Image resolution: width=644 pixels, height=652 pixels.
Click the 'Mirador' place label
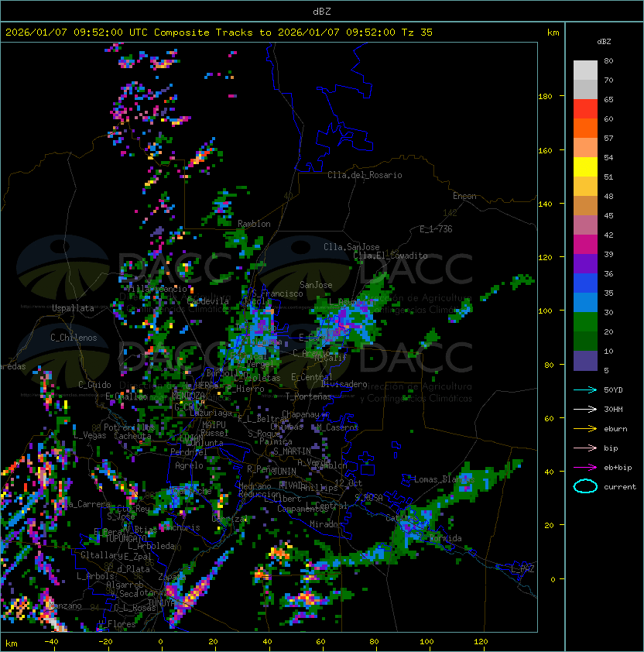click(x=326, y=524)
